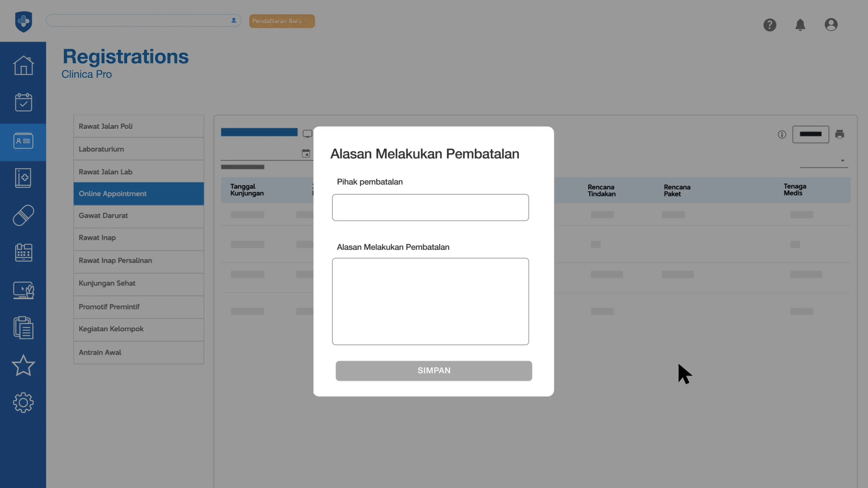Open the date picker calendar icon
Image resolution: width=868 pixels, height=488 pixels.
306,154
